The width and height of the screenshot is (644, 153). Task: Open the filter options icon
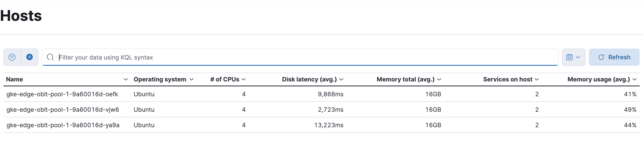[x=12, y=57]
